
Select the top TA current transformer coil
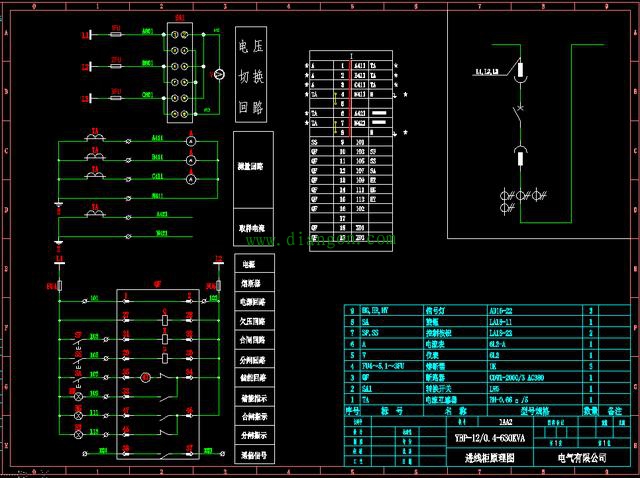coord(96,135)
